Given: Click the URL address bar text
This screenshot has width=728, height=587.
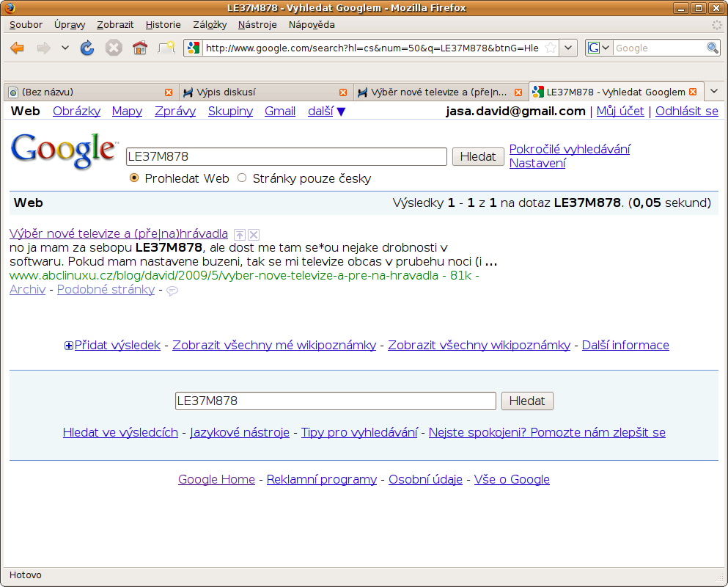Looking at the screenshot, I should (x=372, y=48).
